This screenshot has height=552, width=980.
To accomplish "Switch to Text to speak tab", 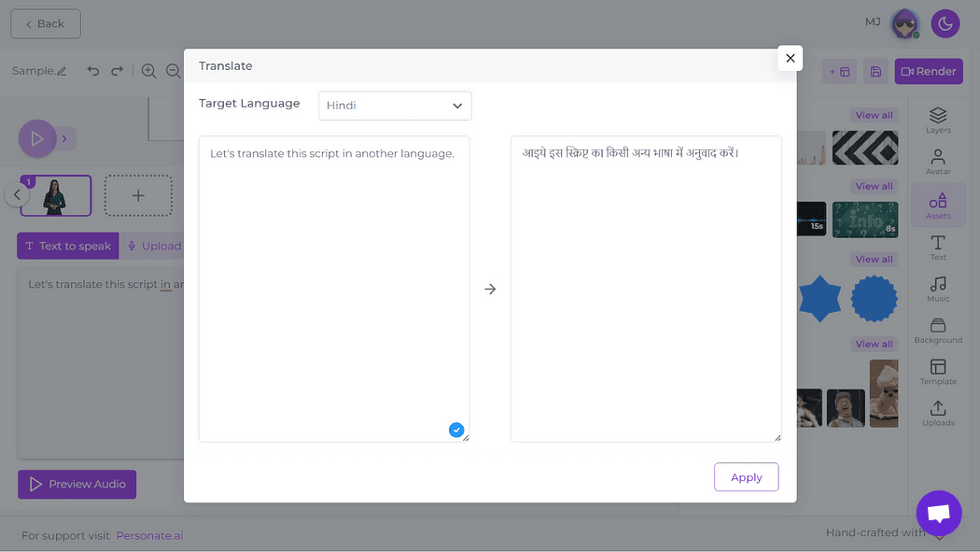I will pyautogui.click(x=68, y=246).
